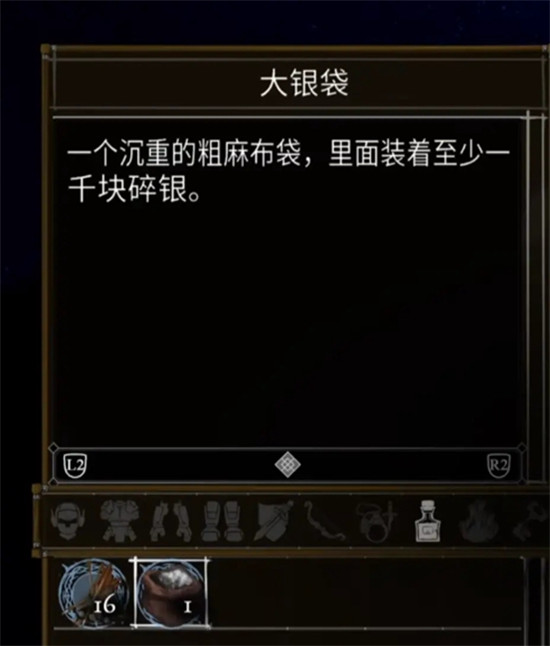550x646 pixels.
Task: Select the silver bag item slot
Action: [x=171, y=593]
